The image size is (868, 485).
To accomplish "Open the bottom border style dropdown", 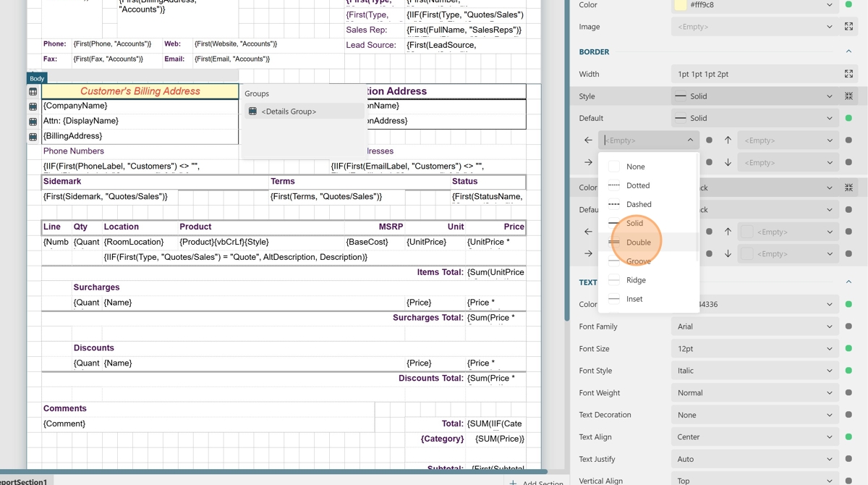I will tap(788, 162).
